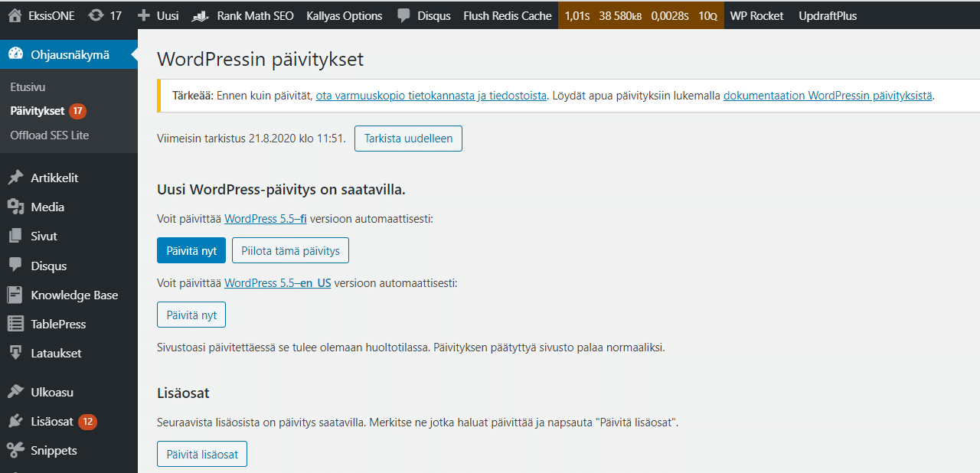The height and width of the screenshot is (473, 980).
Task: Click the Query Monitor stats in the toolbar
Action: click(641, 14)
